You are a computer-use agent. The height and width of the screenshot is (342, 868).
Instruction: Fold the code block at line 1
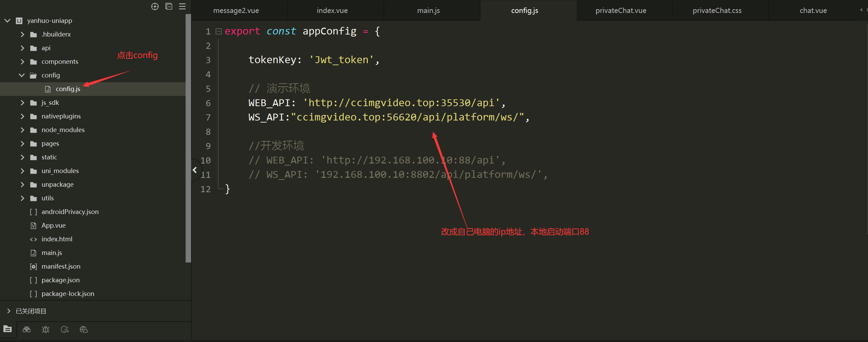219,31
